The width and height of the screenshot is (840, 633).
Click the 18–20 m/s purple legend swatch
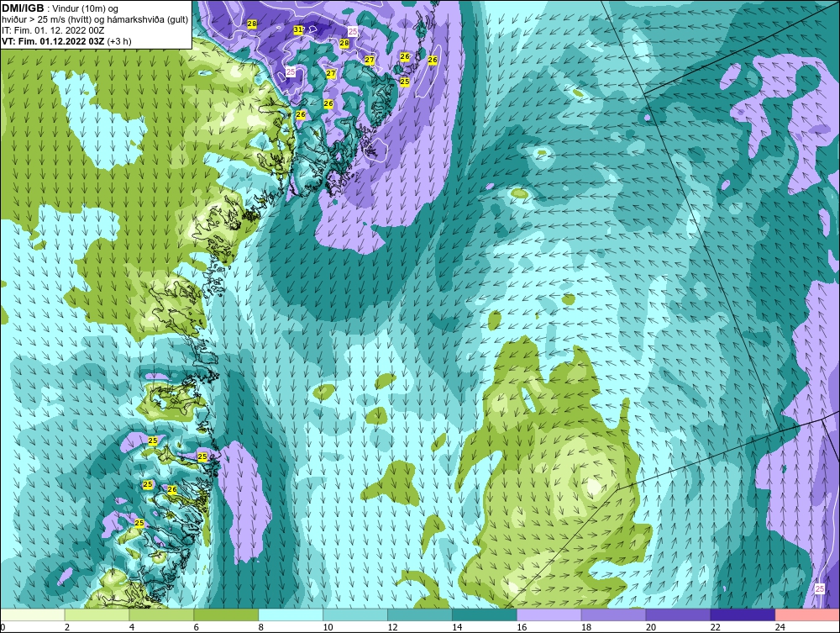[613, 615]
